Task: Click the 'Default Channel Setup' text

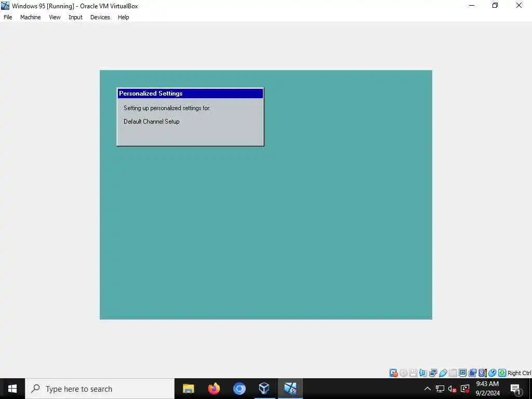Action: pos(151,122)
